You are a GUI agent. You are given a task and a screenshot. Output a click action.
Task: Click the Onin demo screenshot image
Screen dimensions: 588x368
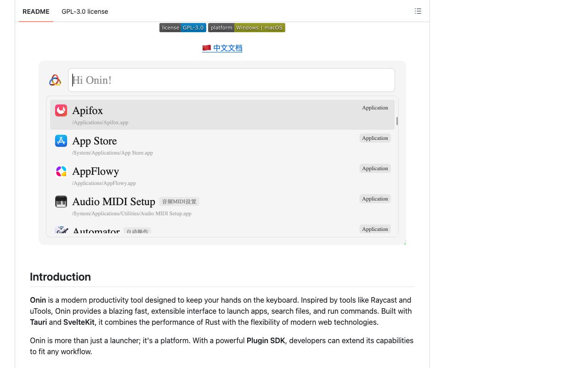coord(222,153)
